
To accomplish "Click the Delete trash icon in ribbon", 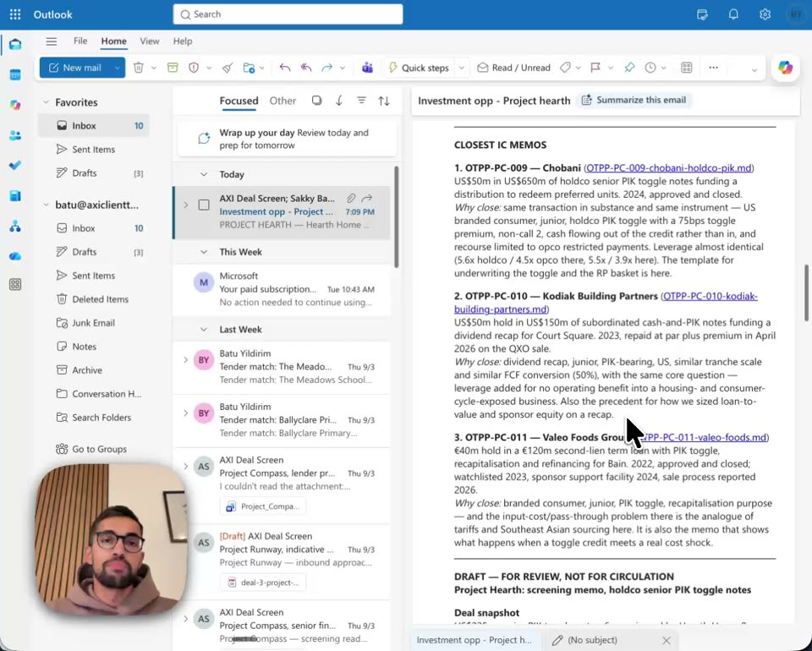I will [x=138, y=68].
